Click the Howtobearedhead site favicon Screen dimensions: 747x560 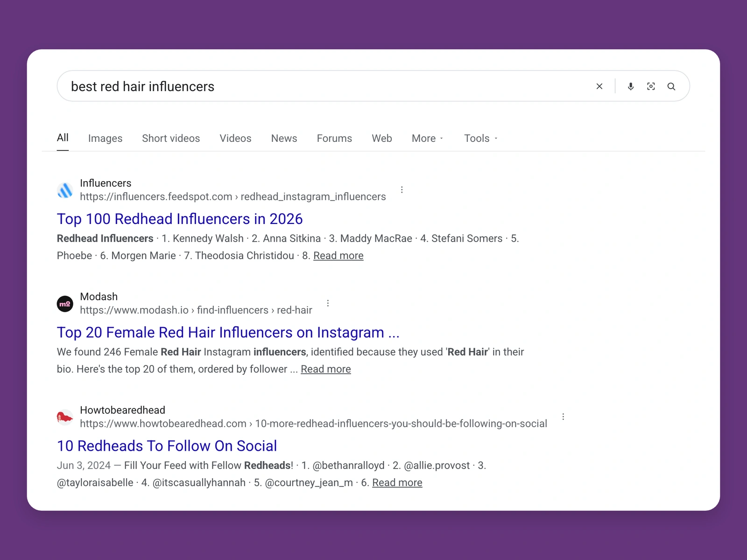click(65, 417)
